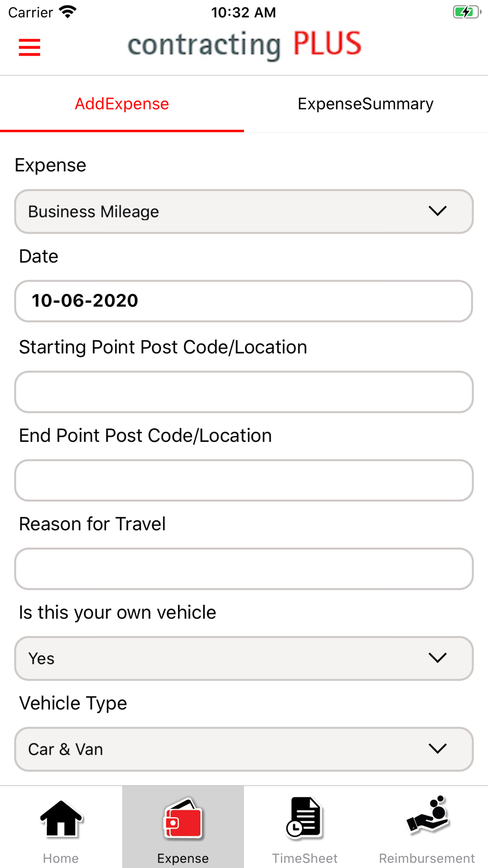Focus the End Point Post Code field
Viewport: 488px width, 868px height.
click(x=244, y=480)
